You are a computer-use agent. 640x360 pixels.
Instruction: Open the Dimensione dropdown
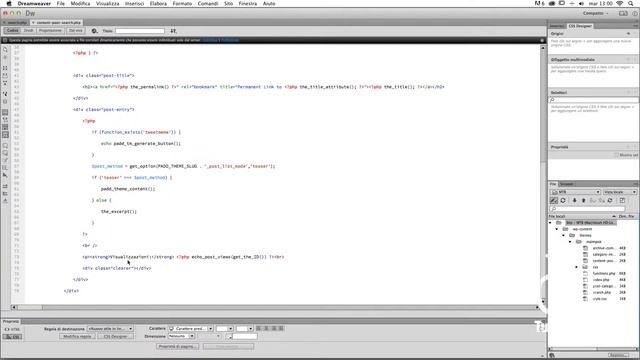point(181,336)
